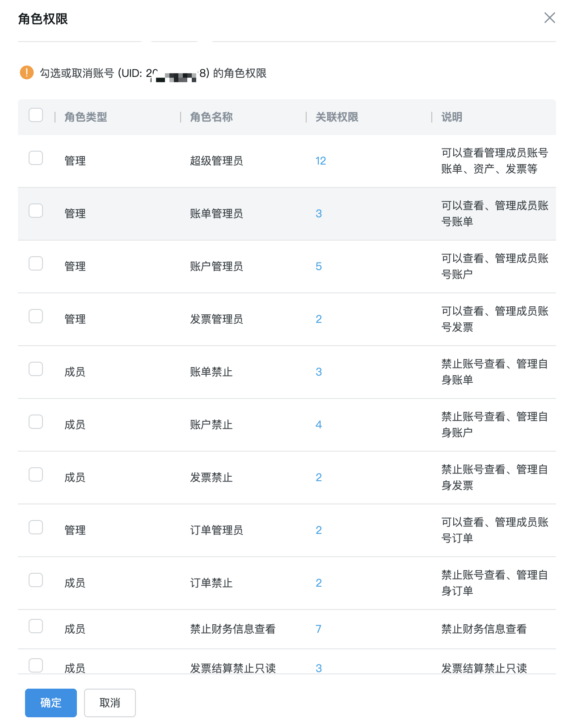
Task: Click the 角色类型 column header
Action: (86, 117)
